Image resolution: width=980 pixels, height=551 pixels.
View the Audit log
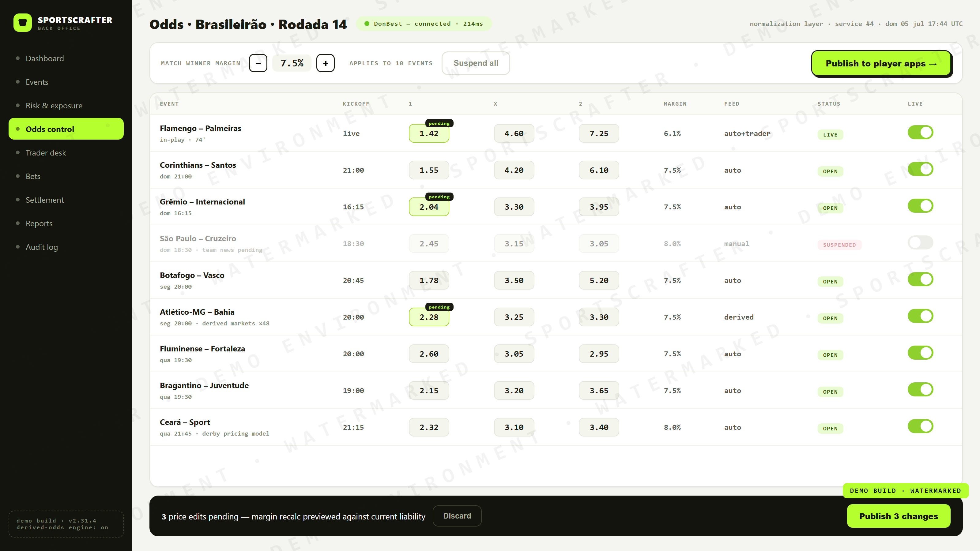66,247
